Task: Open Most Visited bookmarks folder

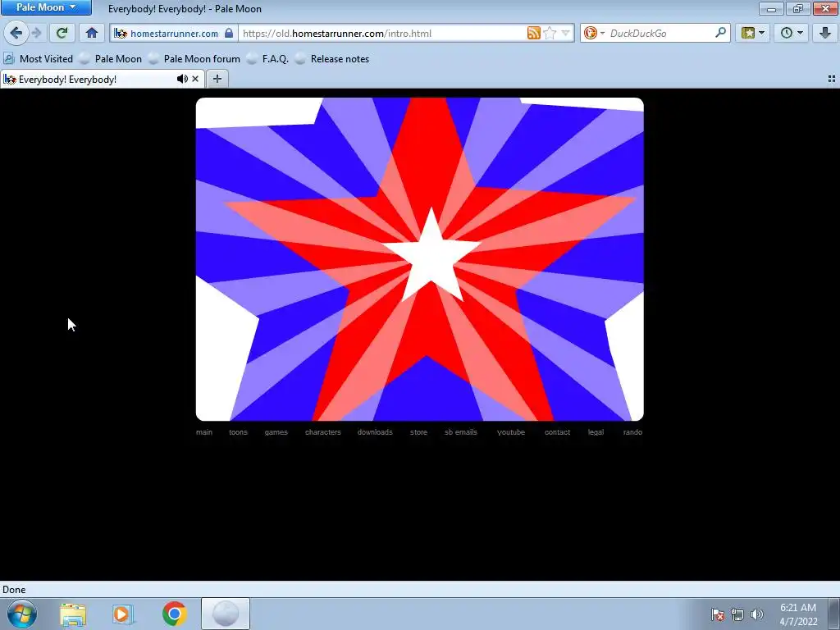Action: [x=38, y=59]
